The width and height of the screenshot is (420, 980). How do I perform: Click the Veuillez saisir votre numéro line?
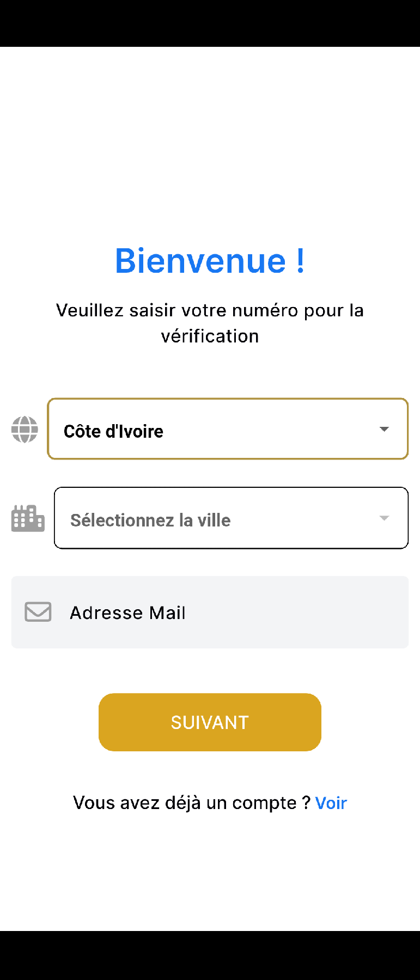point(210,310)
